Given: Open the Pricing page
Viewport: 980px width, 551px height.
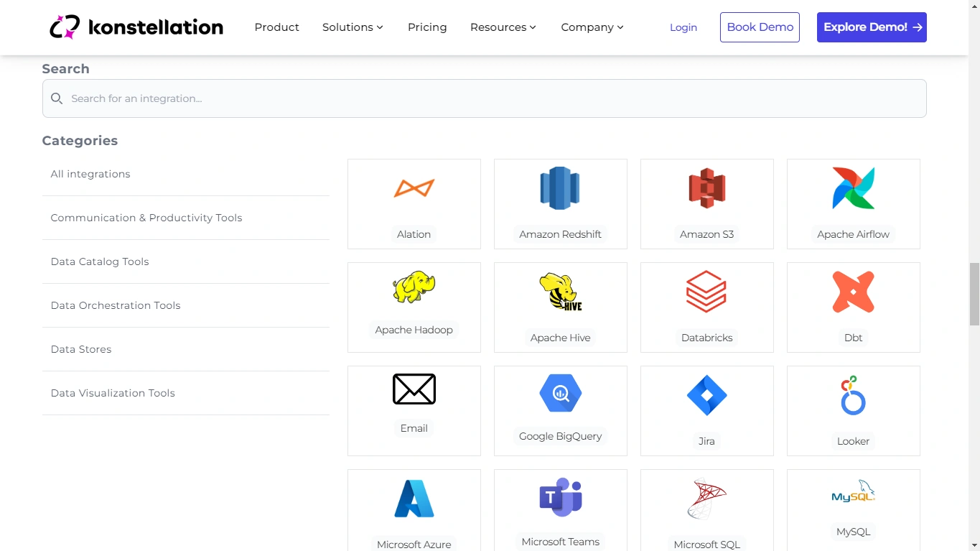Looking at the screenshot, I should 427,27.
